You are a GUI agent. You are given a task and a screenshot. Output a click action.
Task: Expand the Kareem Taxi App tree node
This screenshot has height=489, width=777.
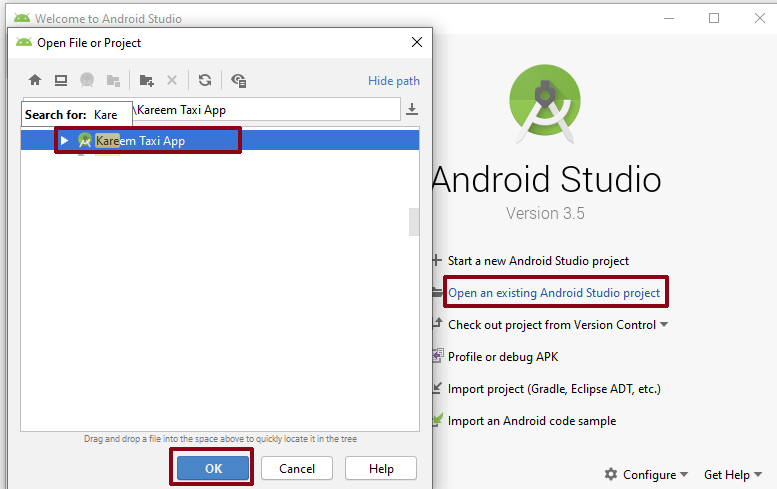[x=65, y=141]
